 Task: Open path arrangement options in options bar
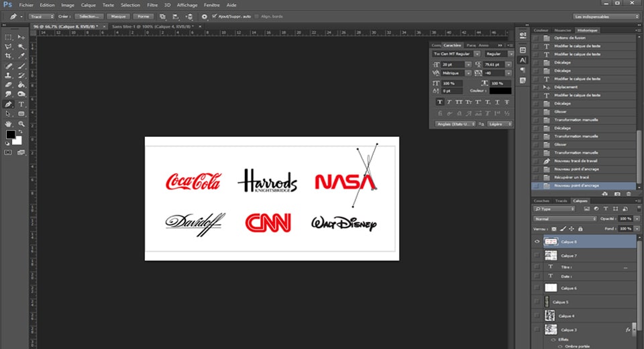pos(189,16)
